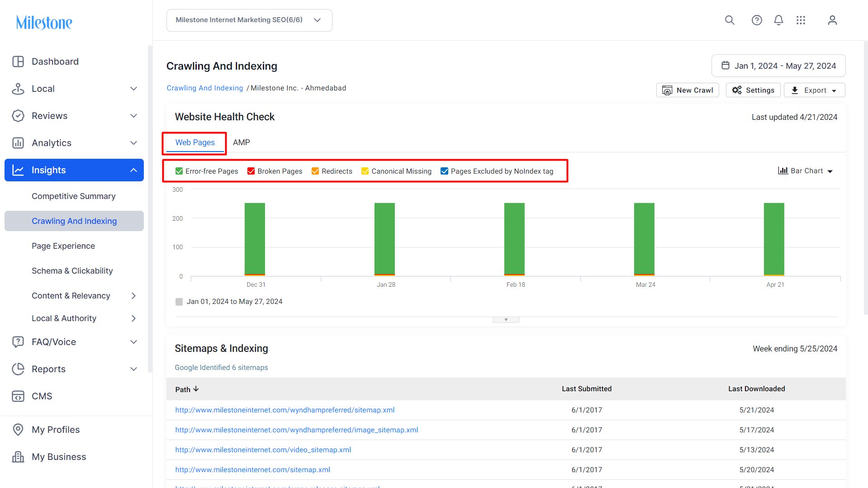This screenshot has width=868, height=488.
Task: Click the Settings gears icon
Action: pos(737,90)
